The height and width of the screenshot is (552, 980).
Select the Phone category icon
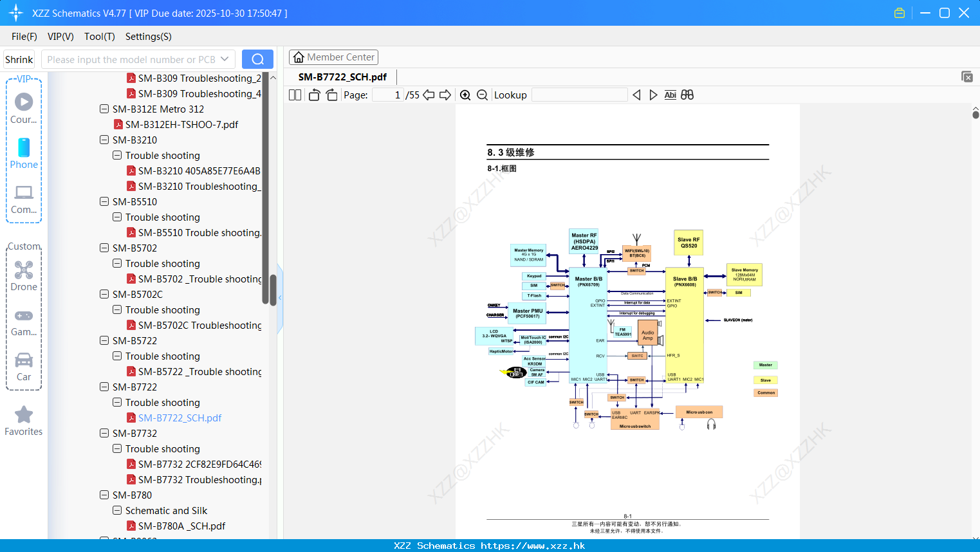pyautogui.click(x=24, y=153)
